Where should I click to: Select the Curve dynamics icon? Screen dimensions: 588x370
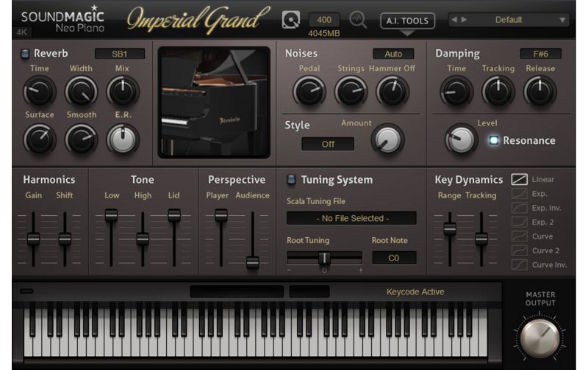520,236
